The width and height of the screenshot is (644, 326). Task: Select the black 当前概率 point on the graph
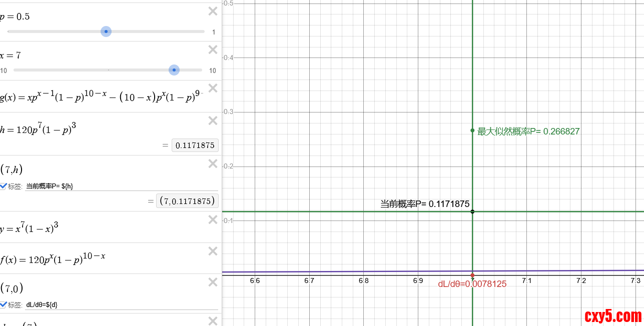472,211
